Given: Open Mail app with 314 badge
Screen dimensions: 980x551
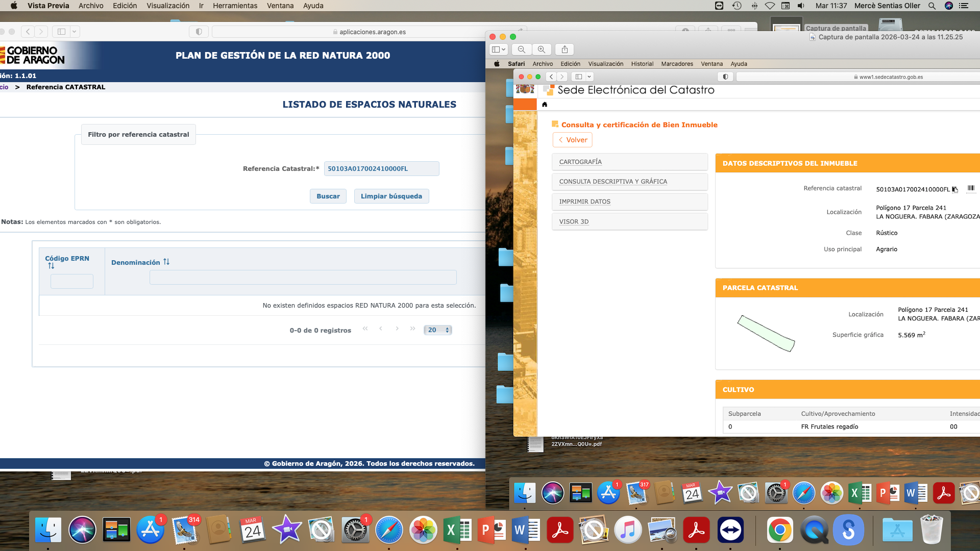Looking at the screenshot, I should (x=185, y=531).
